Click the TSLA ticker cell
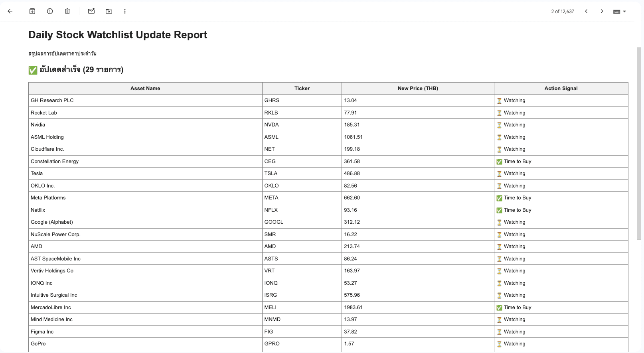 [302, 174]
